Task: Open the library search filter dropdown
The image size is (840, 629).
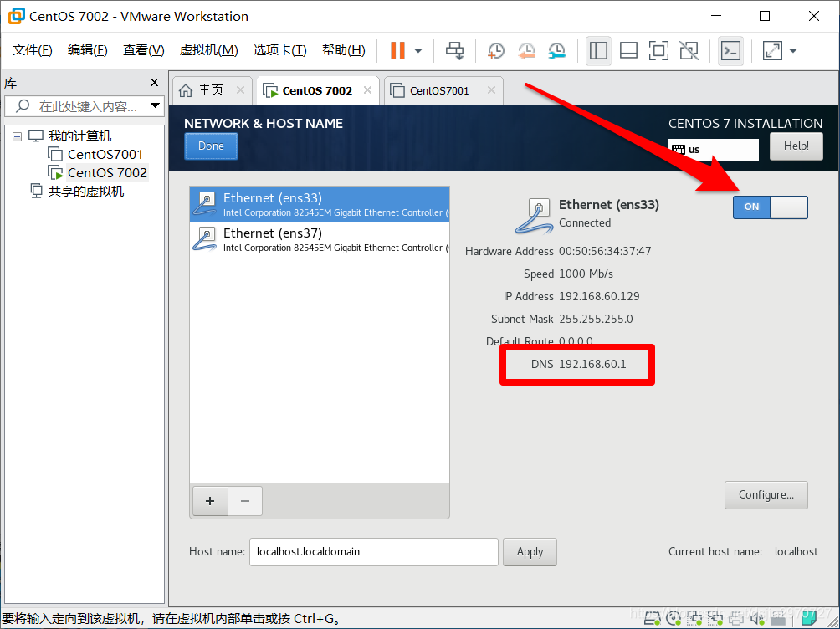Action: [155, 105]
